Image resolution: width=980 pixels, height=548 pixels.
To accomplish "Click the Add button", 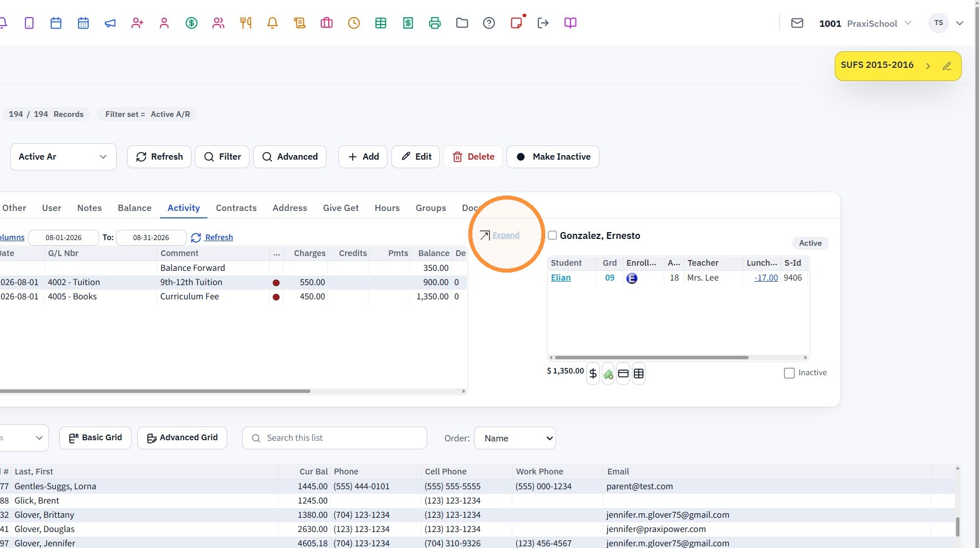I will click(x=363, y=157).
